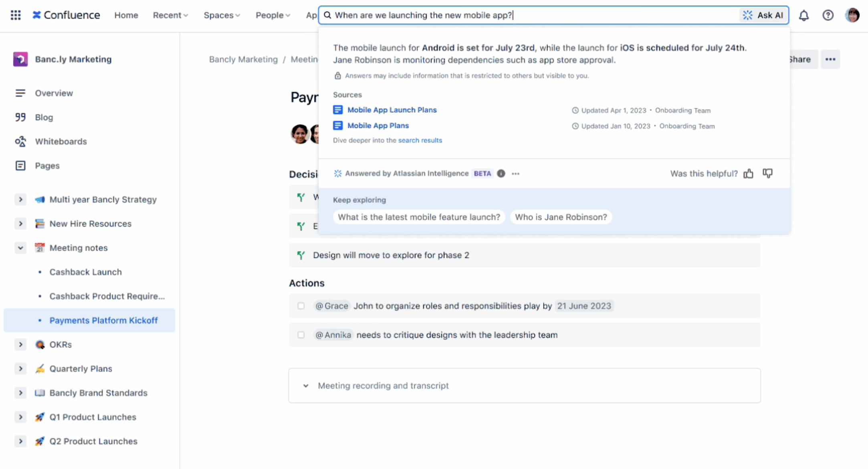The height and width of the screenshot is (469, 868).
Task: Go to Home in top navigation
Action: pos(126,15)
